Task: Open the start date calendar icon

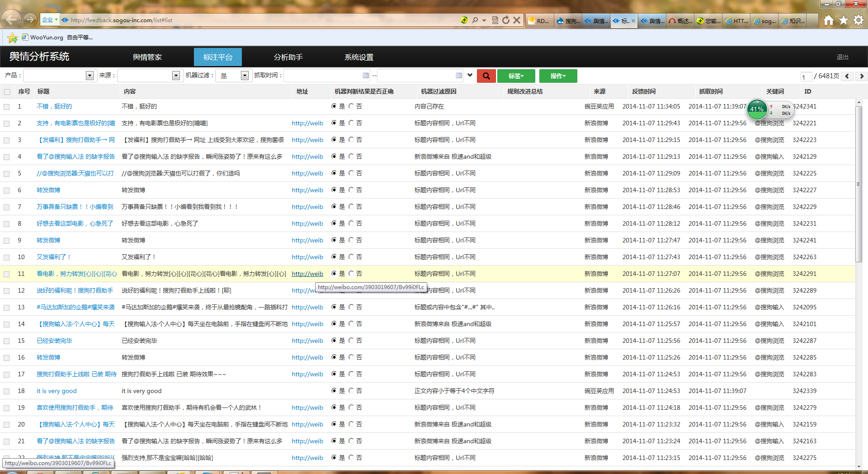Action: (366, 76)
